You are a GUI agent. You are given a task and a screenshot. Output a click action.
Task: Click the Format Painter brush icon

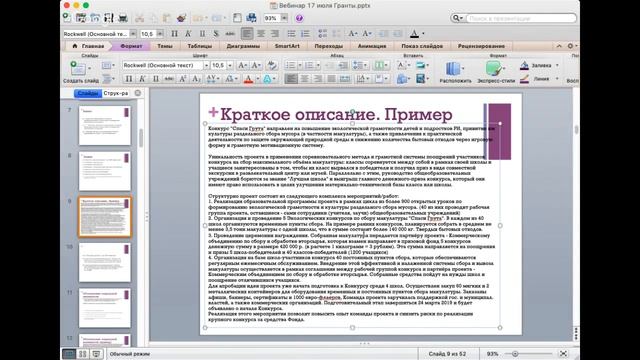(181, 18)
